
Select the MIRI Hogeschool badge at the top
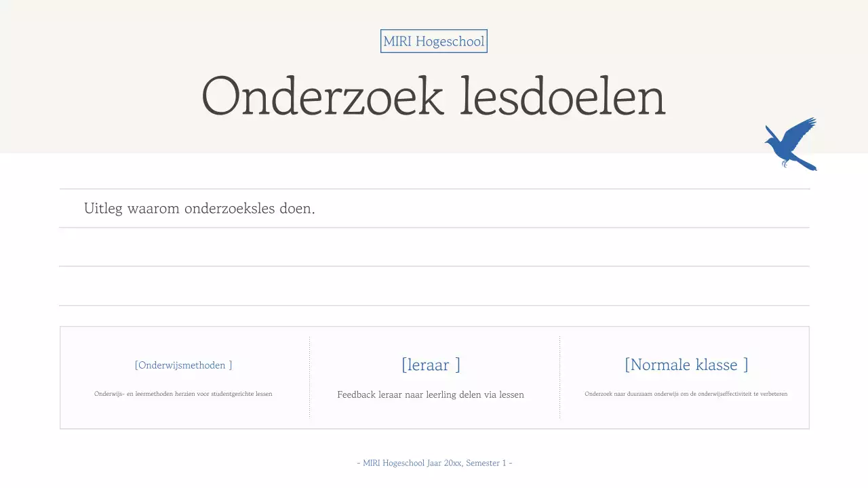click(433, 41)
